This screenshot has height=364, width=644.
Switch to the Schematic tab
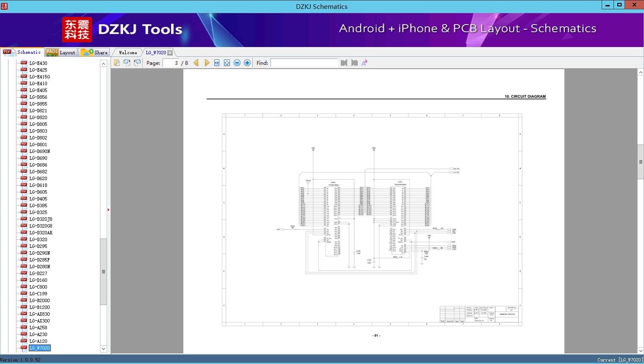pos(22,52)
